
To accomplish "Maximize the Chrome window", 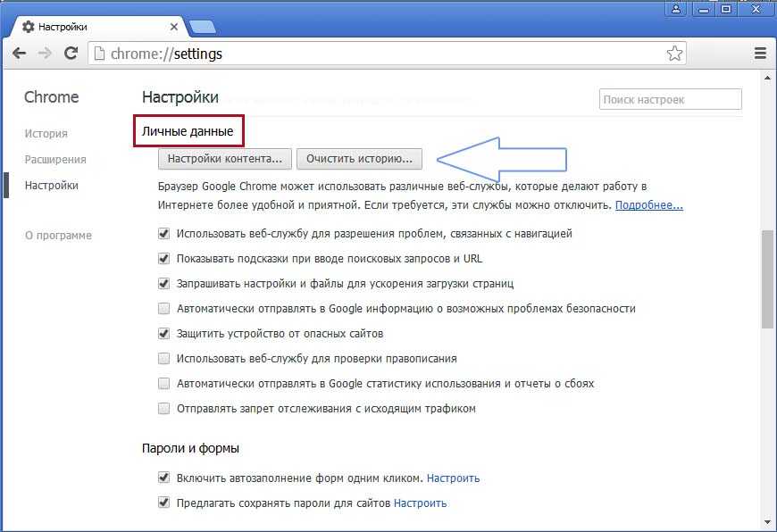I will coord(726,8).
